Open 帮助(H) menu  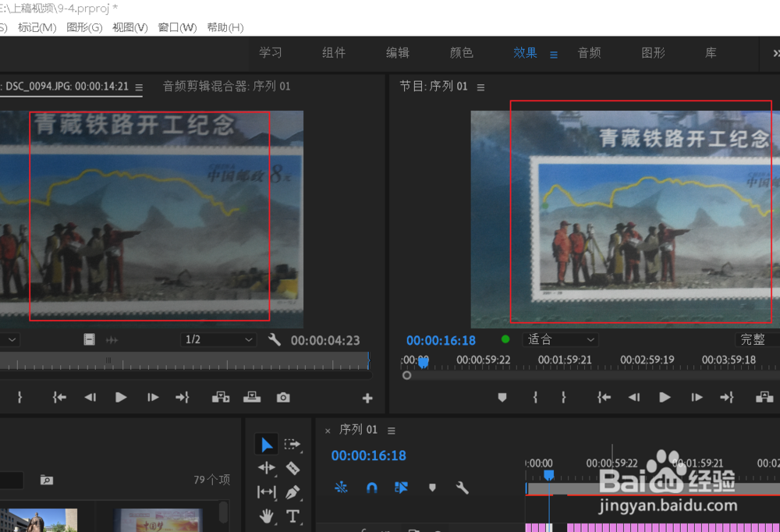tap(225, 27)
